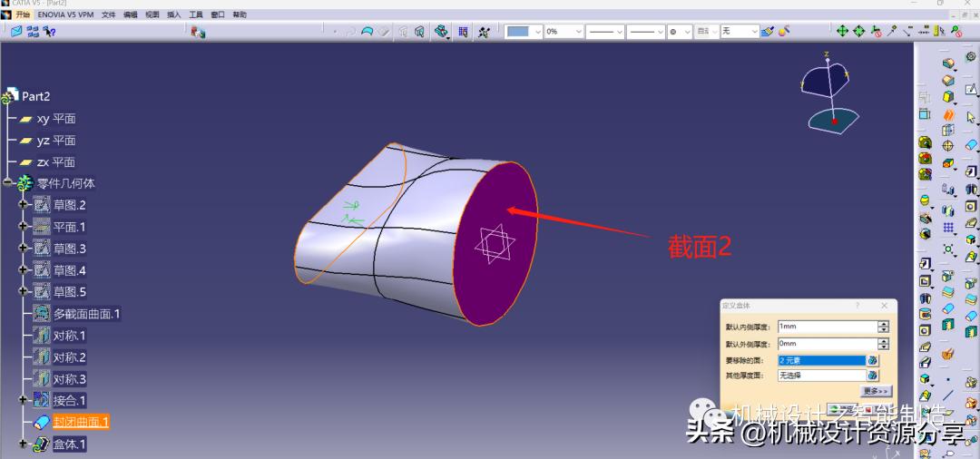
Task: Select 对称.1 in the tree
Action: coord(69,336)
